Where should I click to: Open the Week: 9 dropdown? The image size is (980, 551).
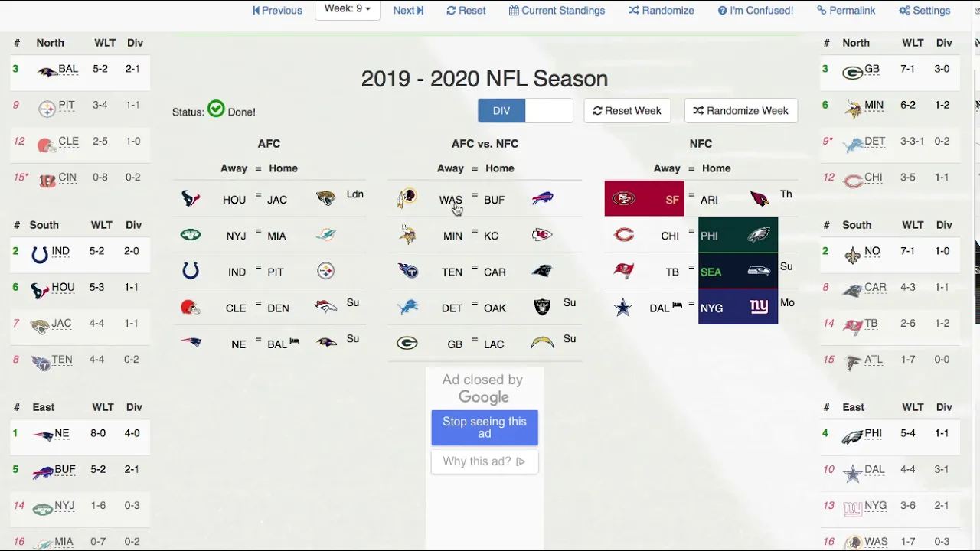point(348,9)
